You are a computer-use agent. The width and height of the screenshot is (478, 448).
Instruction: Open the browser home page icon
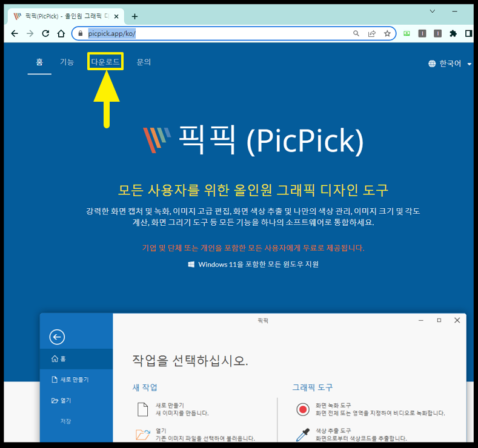click(x=61, y=33)
